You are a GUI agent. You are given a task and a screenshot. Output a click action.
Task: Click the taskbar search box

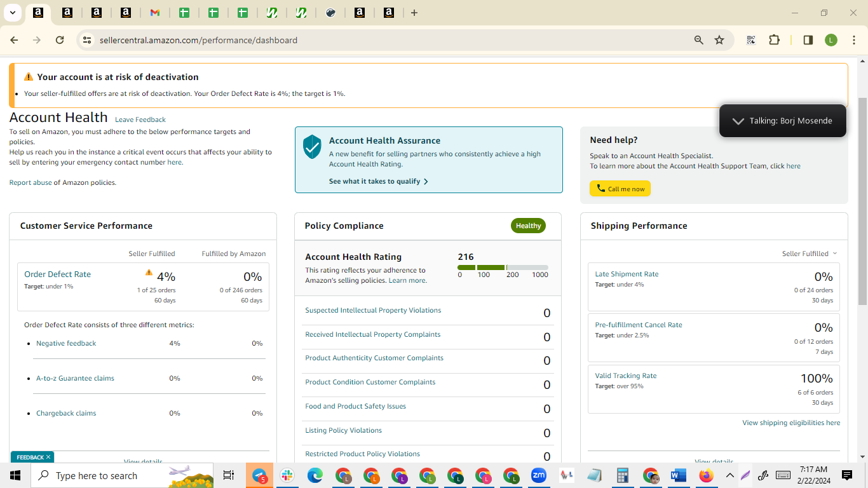tap(123, 475)
